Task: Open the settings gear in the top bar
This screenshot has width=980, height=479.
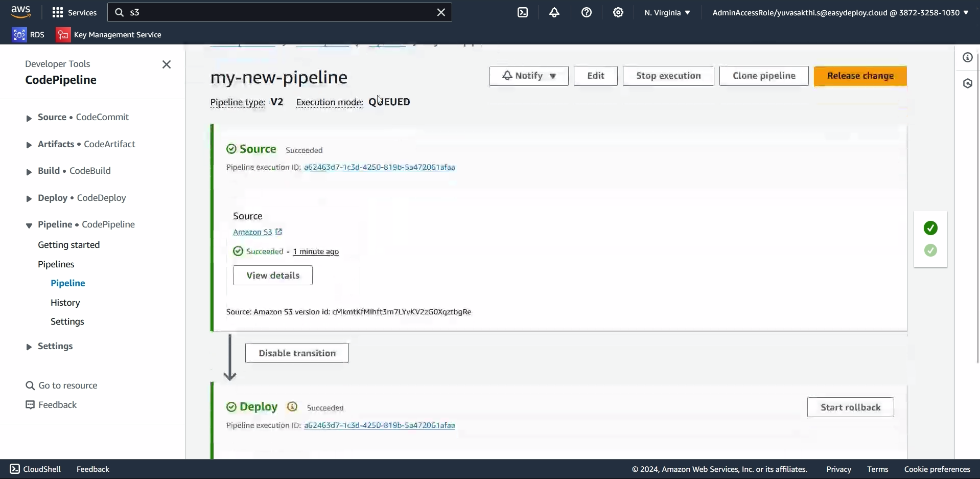Action: coord(618,12)
